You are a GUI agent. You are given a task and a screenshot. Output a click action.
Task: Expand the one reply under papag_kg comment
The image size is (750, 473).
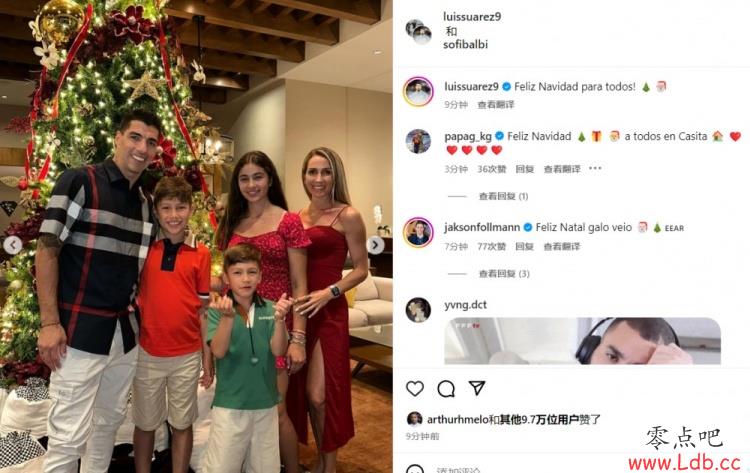[x=503, y=196]
